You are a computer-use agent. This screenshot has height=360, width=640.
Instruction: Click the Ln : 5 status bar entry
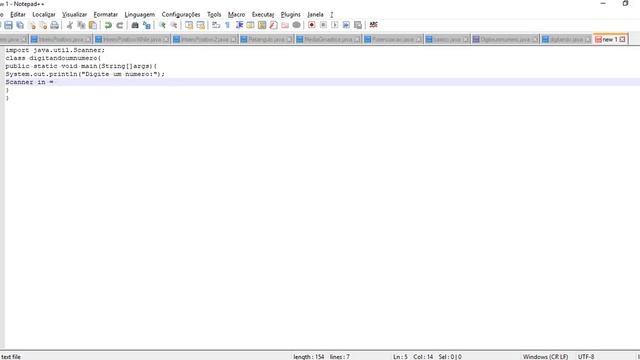click(400, 357)
